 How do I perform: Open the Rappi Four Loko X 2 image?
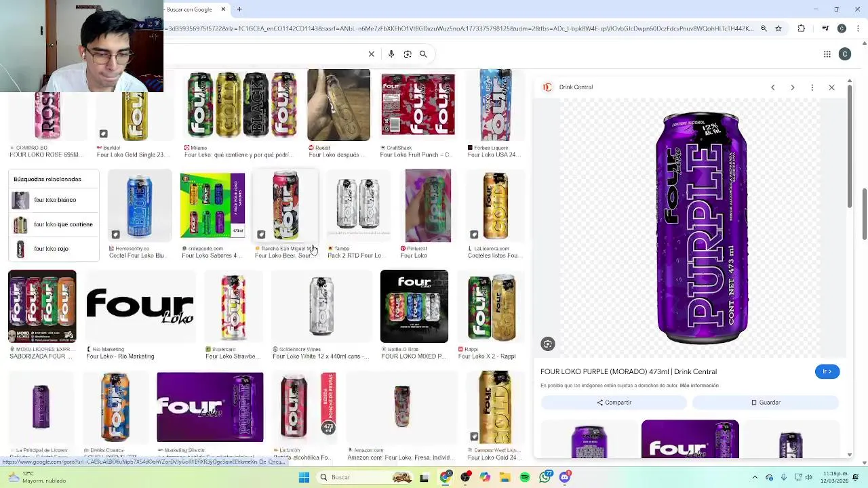pyautogui.click(x=491, y=306)
